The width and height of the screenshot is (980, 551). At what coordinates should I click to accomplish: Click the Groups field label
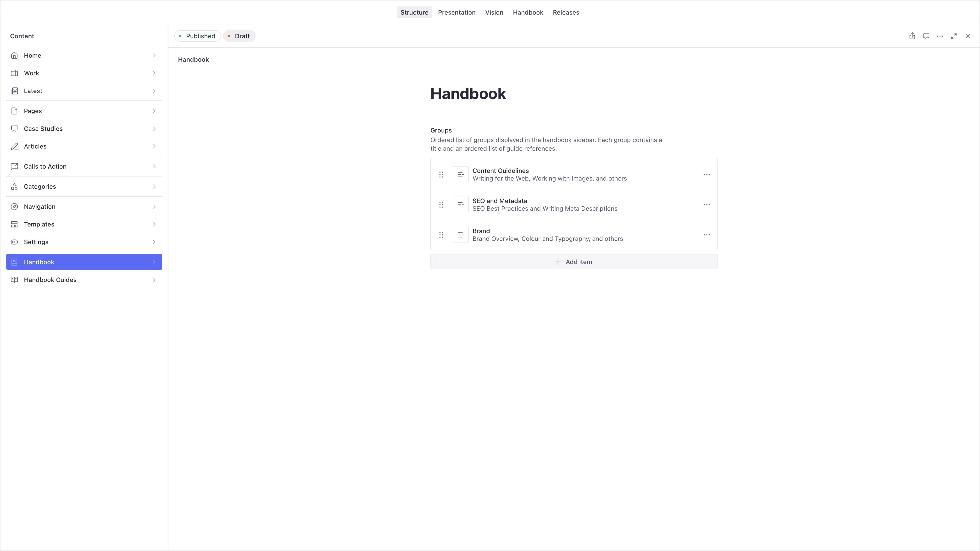pos(441,130)
